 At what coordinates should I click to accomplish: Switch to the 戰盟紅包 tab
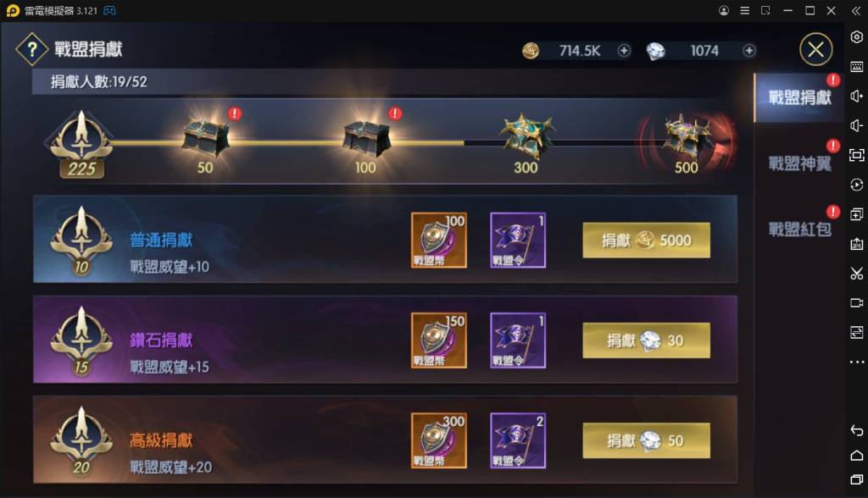799,229
